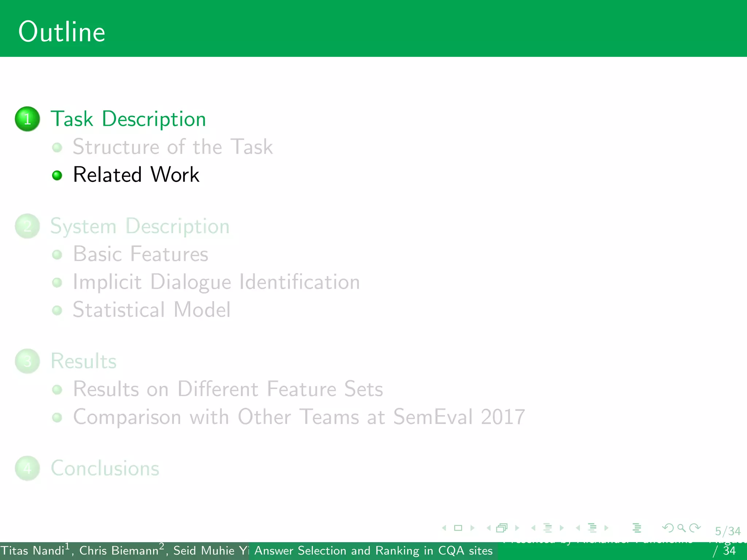The height and width of the screenshot is (560, 747).
Task: Click the section navigation icon
Action: click(592, 528)
